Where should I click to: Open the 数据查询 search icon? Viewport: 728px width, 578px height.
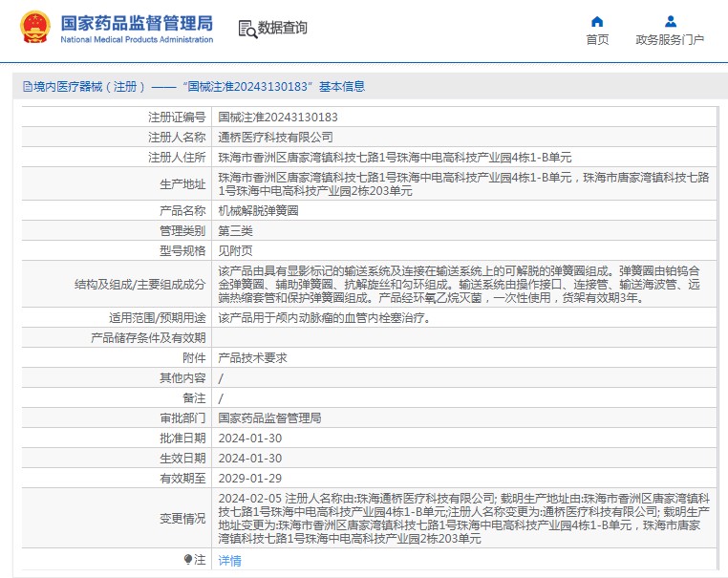click(x=247, y=29)
